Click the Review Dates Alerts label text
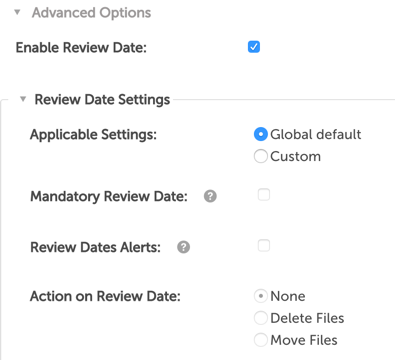The height and width of the screenshot is (360, 395). click(95, 247)
